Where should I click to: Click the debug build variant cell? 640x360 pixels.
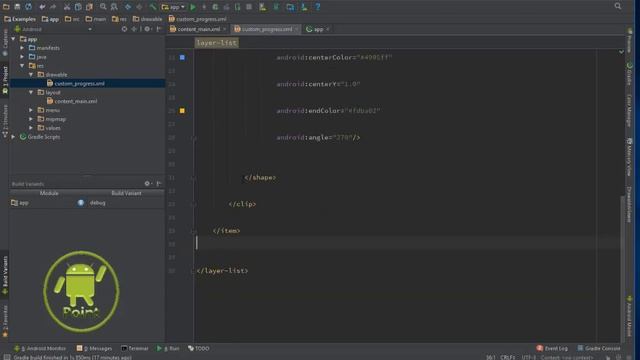coord(98,203)
